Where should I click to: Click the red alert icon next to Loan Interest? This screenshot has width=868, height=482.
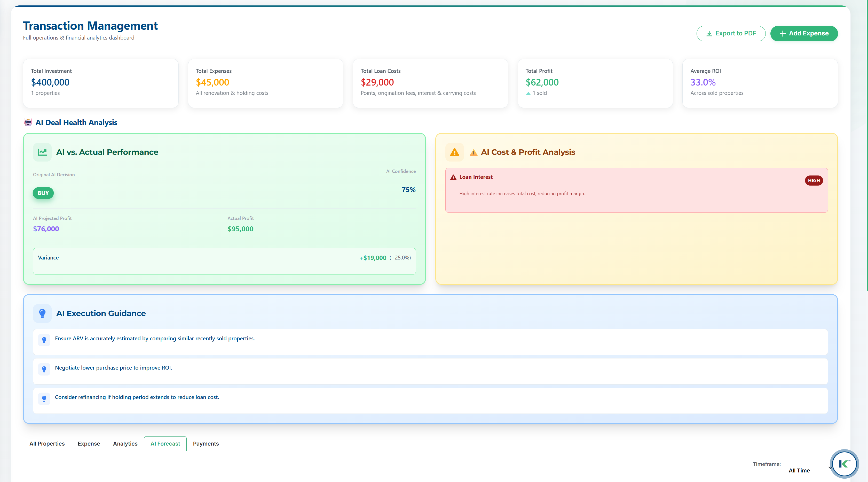(453, 177)
